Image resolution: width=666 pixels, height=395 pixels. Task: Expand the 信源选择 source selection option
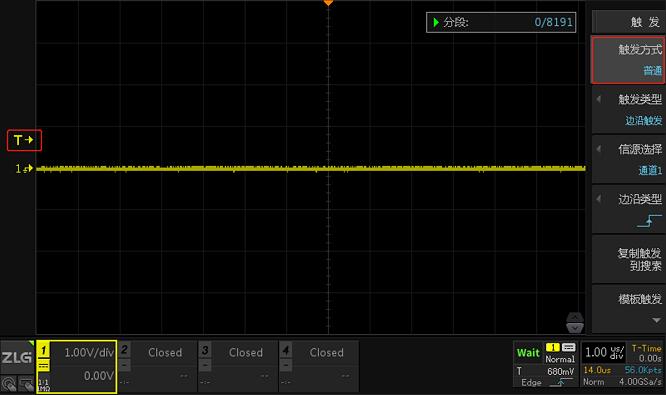pyautogui.click(x=628, y=160)
